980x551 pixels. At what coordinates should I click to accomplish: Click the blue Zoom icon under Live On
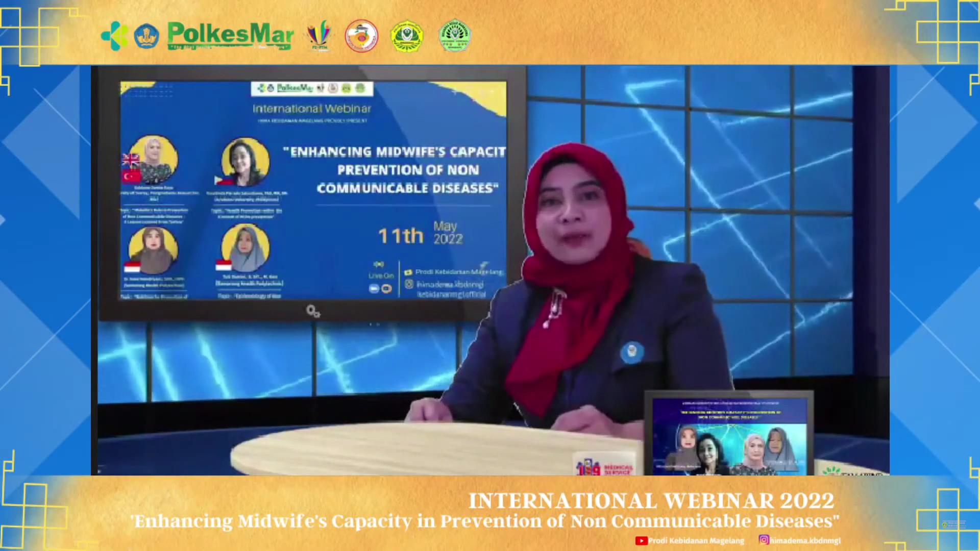[374, 288]
